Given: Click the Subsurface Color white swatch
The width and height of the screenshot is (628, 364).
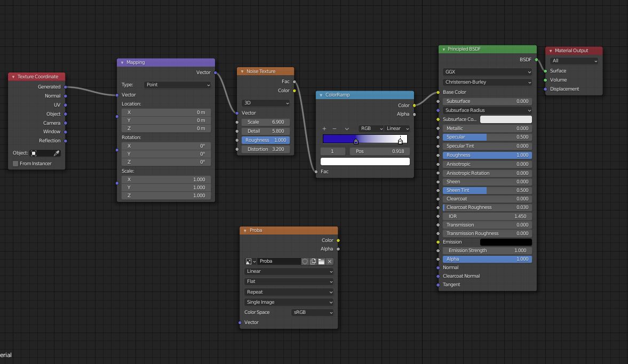Looking at the screenshot, I should (506, 119).
